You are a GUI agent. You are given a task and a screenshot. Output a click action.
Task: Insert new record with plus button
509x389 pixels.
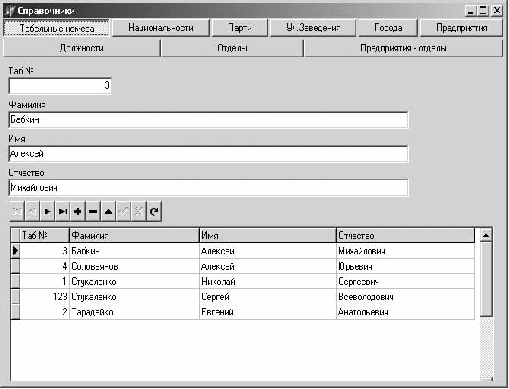coord(78,211)
